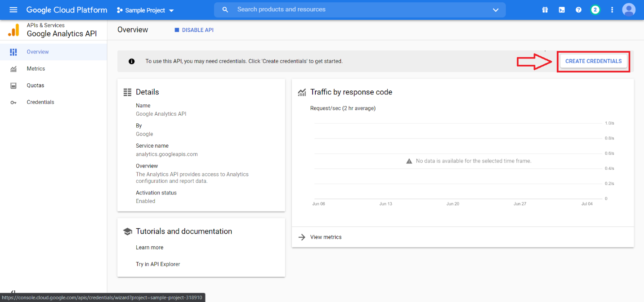This screenshot has height=302, width=644.
Task: Open the Sample Project selector dropdown
Action: [145, 10]
